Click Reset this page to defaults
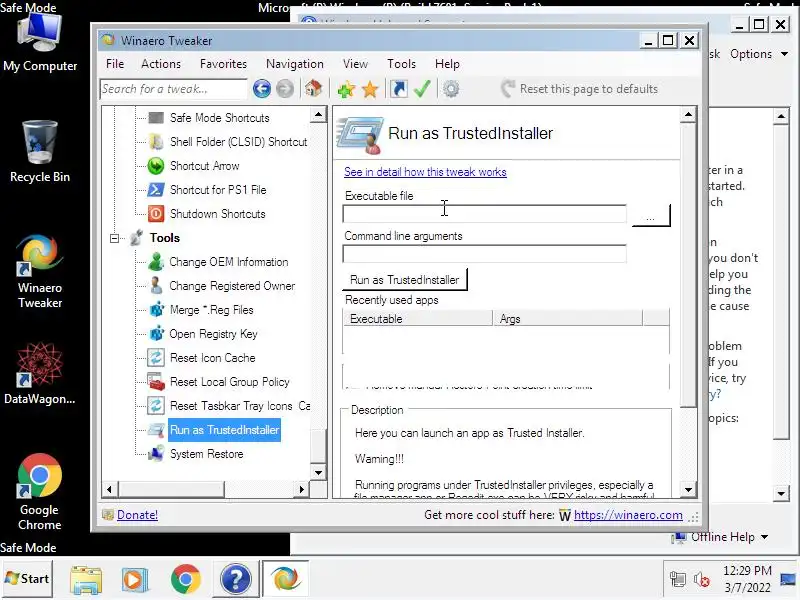 click(x=580, y=89)
